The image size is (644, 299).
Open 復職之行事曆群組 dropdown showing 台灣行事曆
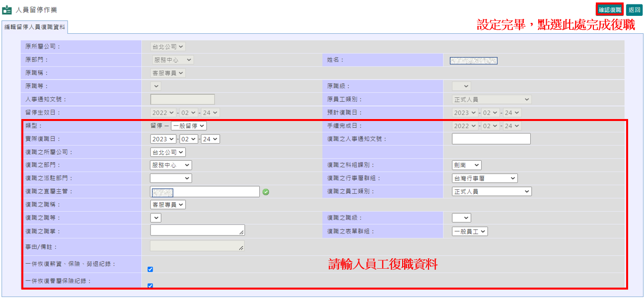[485, 178]
